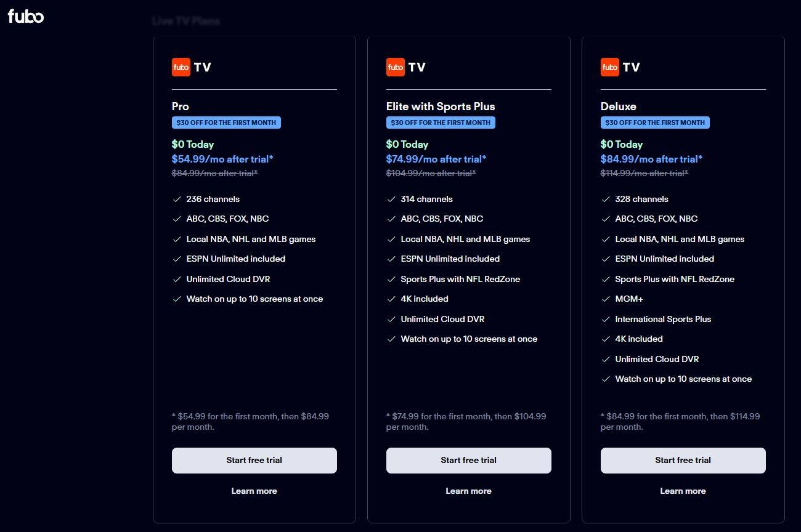This screenshot has width=801, height=532.
Task: Click the Fubo logo in top-left corner
Action: [26, 16]
